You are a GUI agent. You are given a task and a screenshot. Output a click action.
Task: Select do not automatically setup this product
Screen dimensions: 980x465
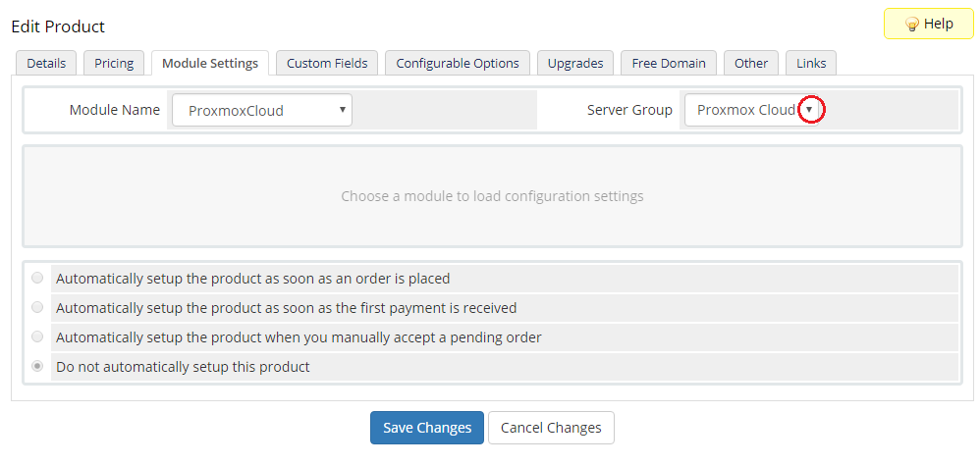[x=37, y=366]
